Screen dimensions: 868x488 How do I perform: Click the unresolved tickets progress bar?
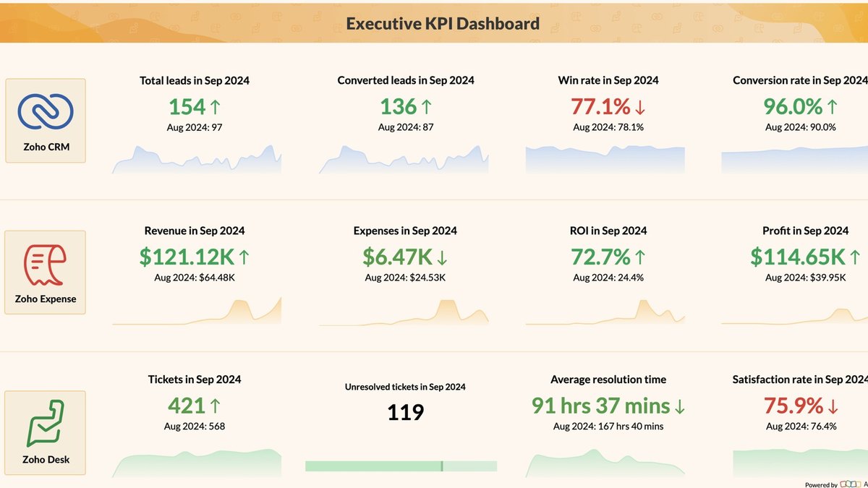[x=401, y=466]
